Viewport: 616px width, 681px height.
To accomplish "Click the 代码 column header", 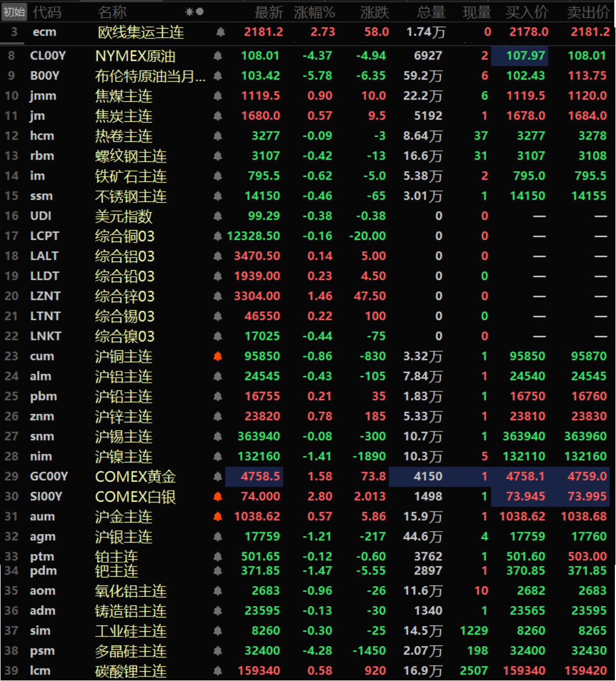I will point(47,12).
